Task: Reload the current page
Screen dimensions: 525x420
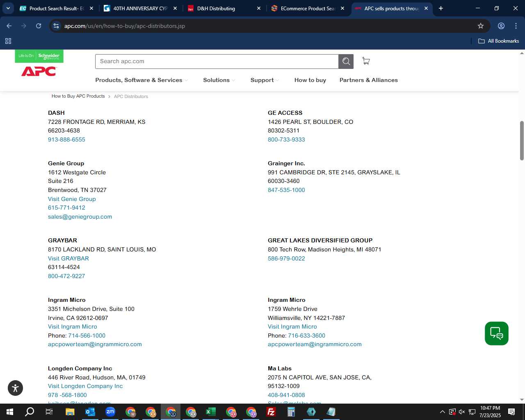Action: 39,26
